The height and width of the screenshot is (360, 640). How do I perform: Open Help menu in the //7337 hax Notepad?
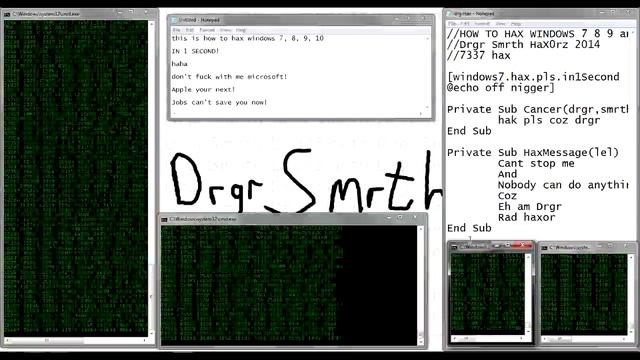pos(516,24)
